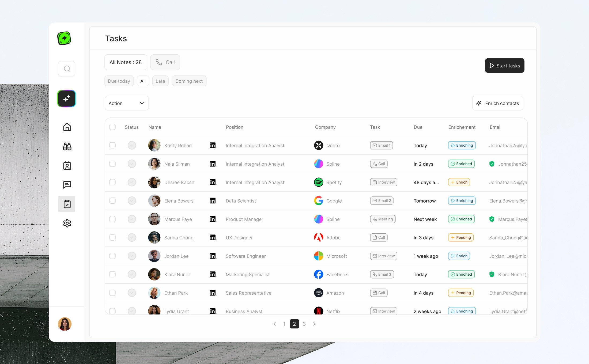589x364 pixels.
Task: Open the binoculars prospecting icon
Action: click(x=67, y=146)
